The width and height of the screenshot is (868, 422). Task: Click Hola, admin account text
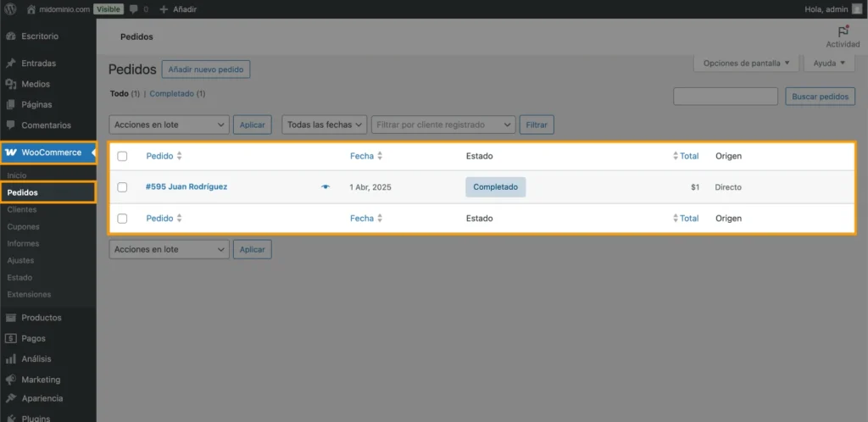826,9
